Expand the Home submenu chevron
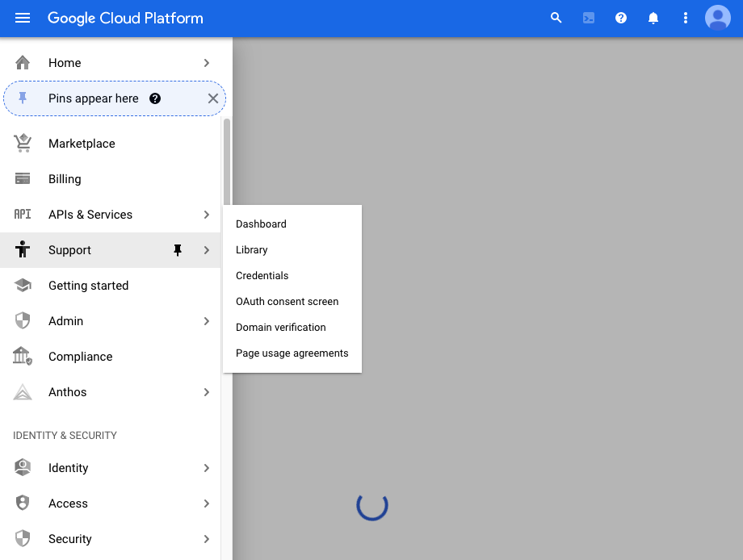 click(206, 62)
